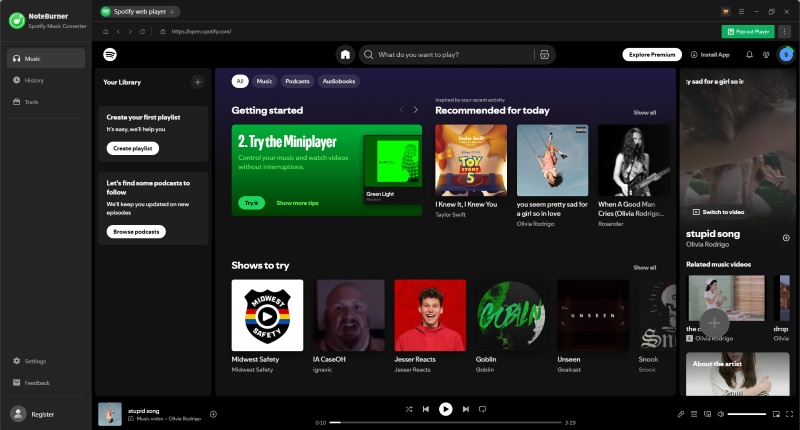Click the floating plus add button
Viewport: 800px width, 430px height.
[714, 322]
